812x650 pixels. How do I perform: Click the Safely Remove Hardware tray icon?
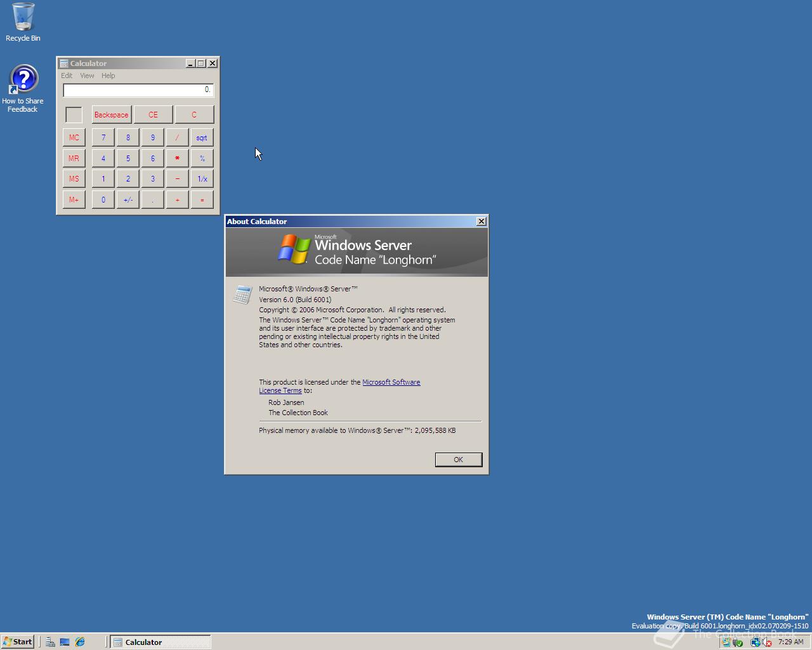coord(737,642)
